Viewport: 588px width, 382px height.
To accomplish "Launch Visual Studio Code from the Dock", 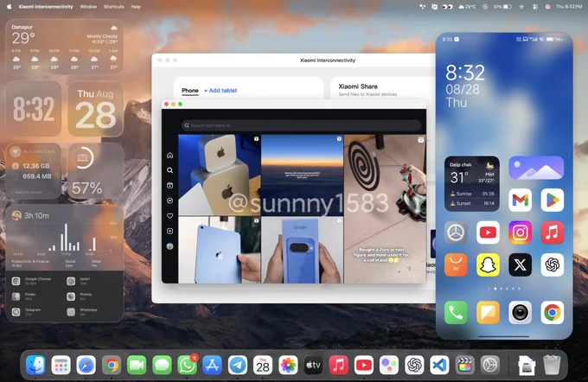I will (439, 365).
